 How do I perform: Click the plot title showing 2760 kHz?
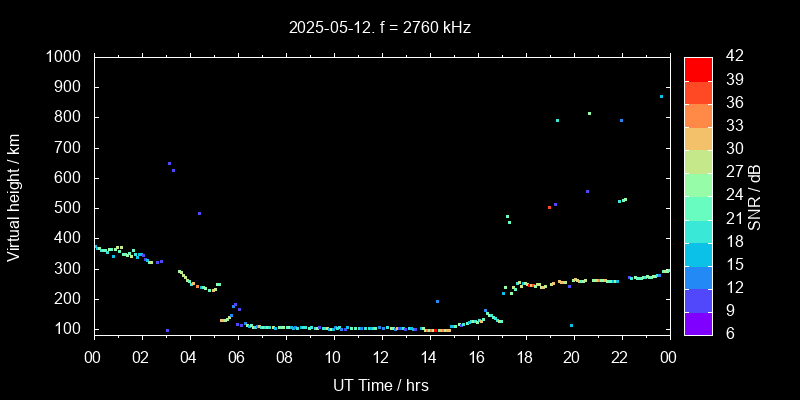click(x=380, y=28)
